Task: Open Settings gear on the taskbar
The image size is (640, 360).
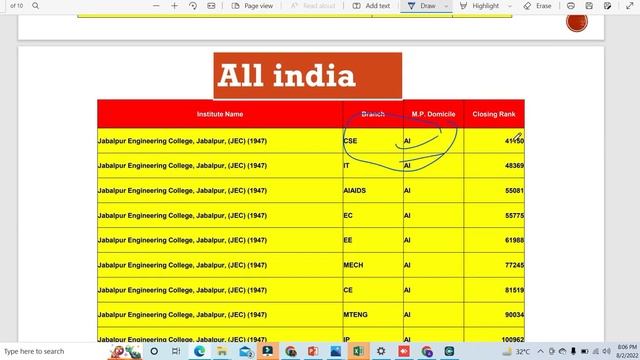Action: 381,351
